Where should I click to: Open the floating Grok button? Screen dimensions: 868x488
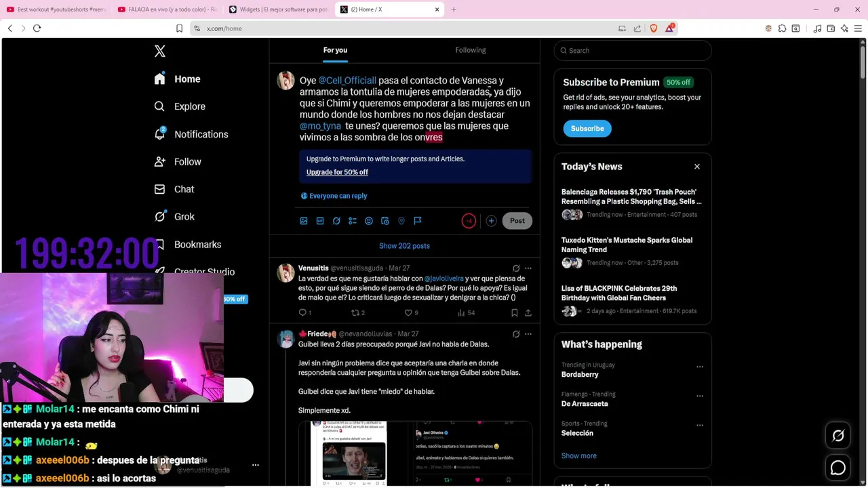click(x=838, y=436)
